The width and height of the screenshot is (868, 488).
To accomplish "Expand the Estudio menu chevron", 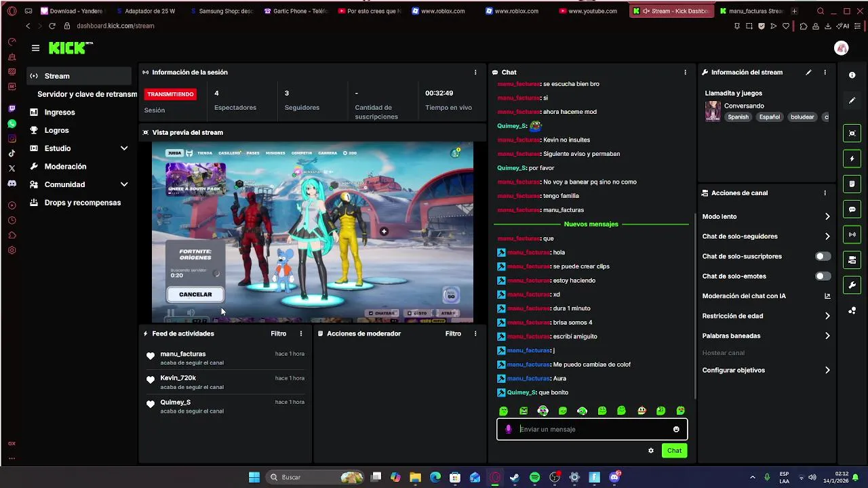I will click(124, 148).
